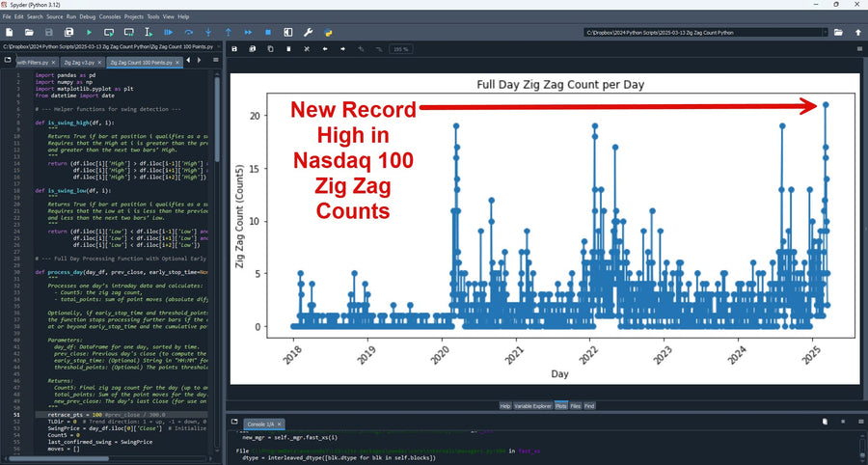
Task: Switch to Variable Explorer pane tab
Action: click(532, 406)
